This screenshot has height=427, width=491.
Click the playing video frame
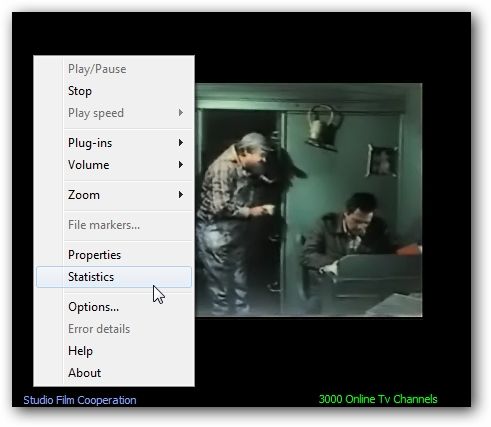pyautogui.click(x=309, y=200)
